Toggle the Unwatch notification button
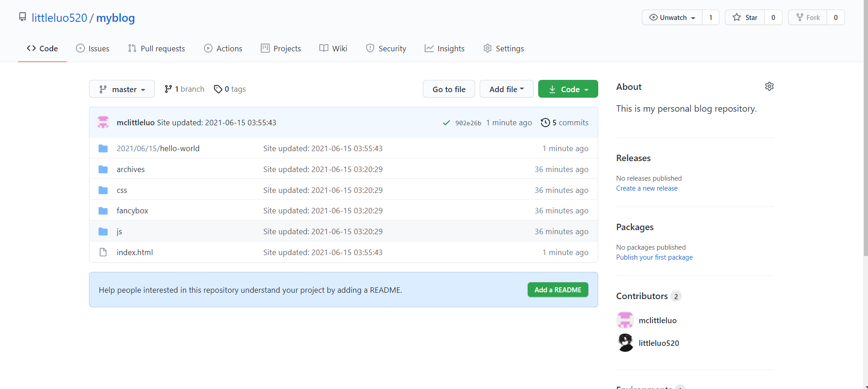This screenshot has width=868, height=389. pos(672,18)
